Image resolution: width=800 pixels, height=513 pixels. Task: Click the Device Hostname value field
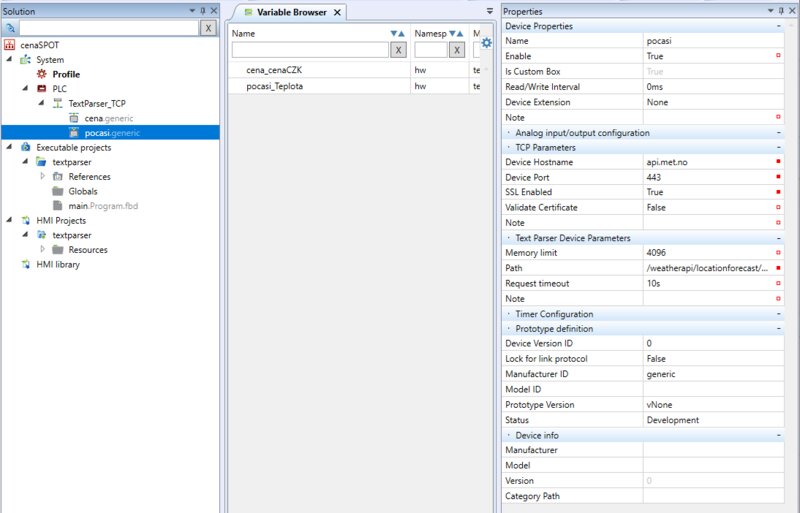[708, 162]
